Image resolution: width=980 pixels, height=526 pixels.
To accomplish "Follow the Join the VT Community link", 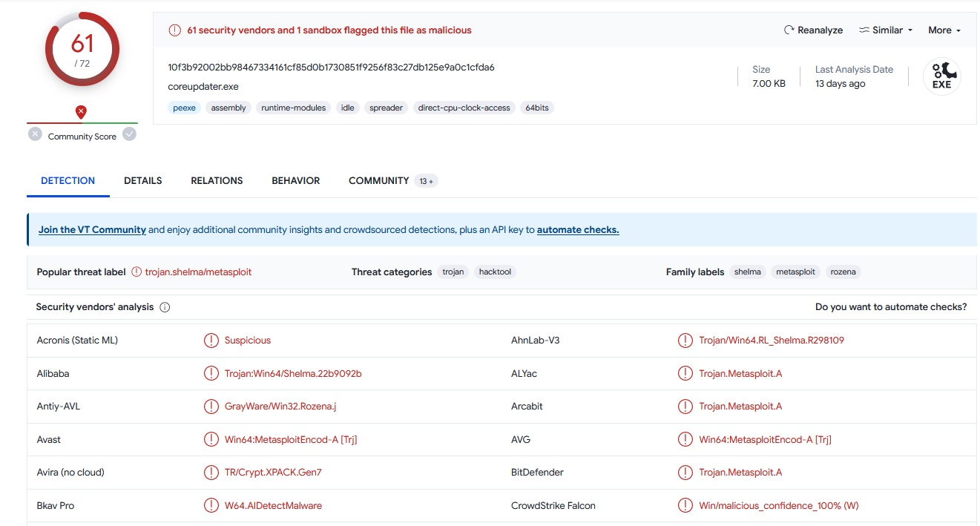I will 92,230.
